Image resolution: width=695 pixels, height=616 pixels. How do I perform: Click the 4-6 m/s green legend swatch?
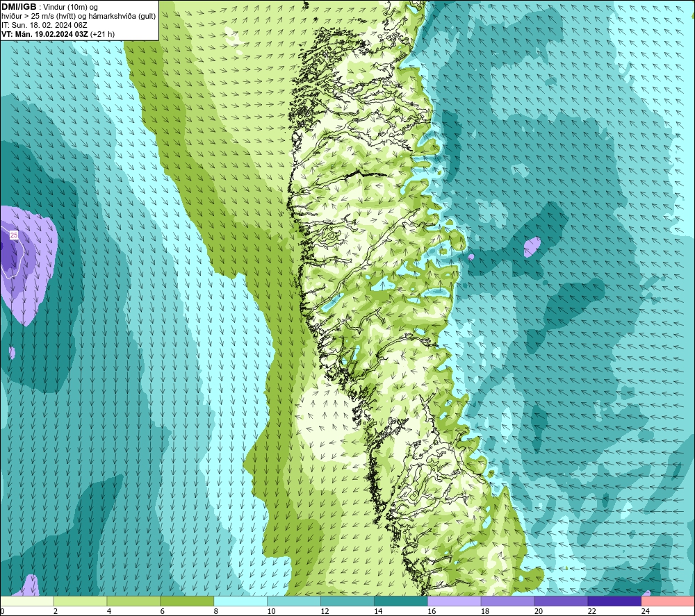(133, 601)
